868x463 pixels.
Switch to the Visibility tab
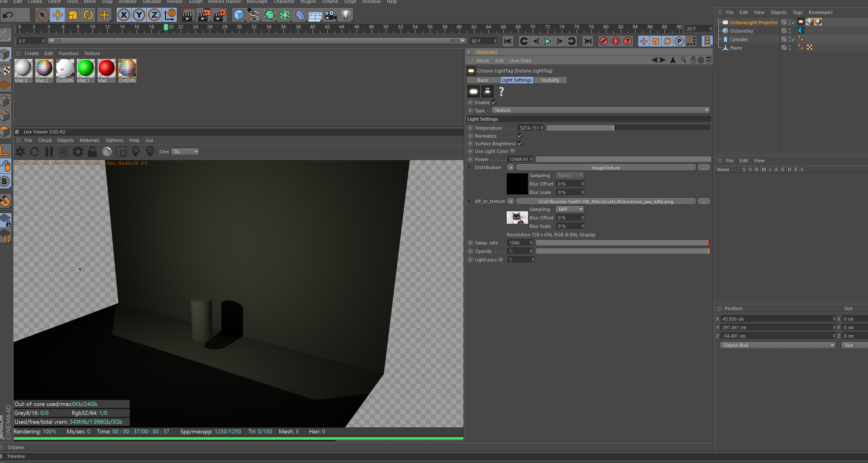pyautogui.click(x=550, y=80)
